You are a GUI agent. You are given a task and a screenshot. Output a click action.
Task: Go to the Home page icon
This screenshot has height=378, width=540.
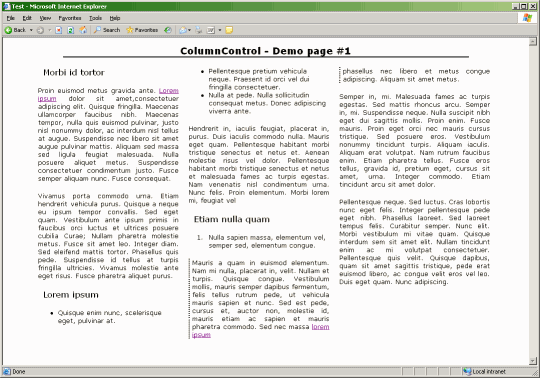[x=83, y=30]
